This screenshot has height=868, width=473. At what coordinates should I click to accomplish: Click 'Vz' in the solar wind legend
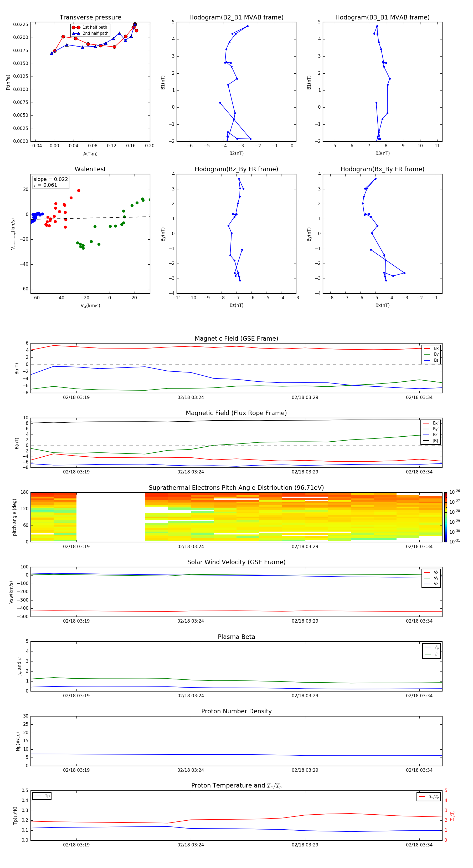pos(436,584)
